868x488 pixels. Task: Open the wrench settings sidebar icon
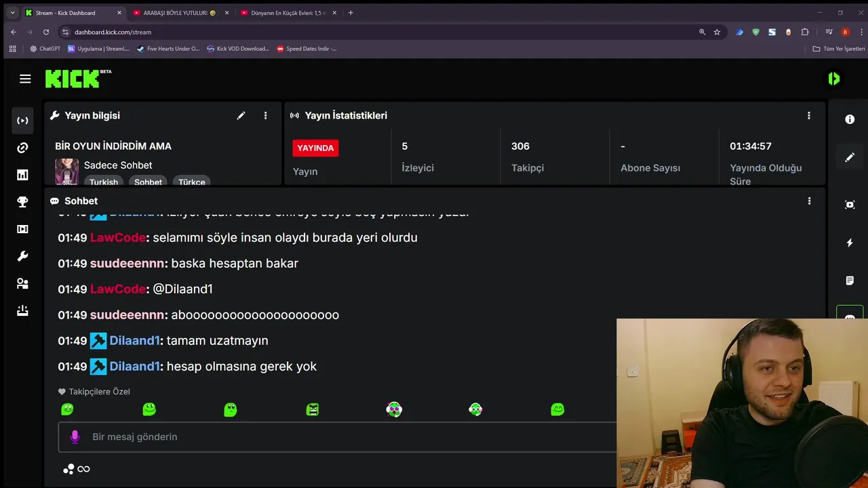tap(22, 256)
